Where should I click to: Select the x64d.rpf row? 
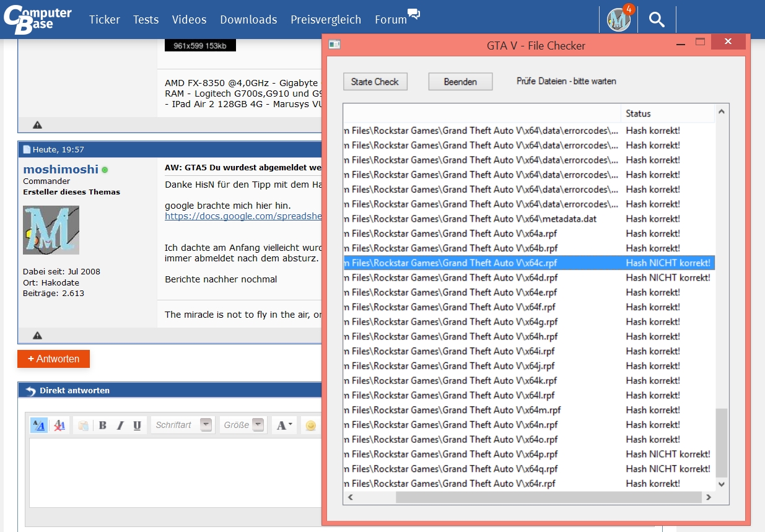[529, 277]
